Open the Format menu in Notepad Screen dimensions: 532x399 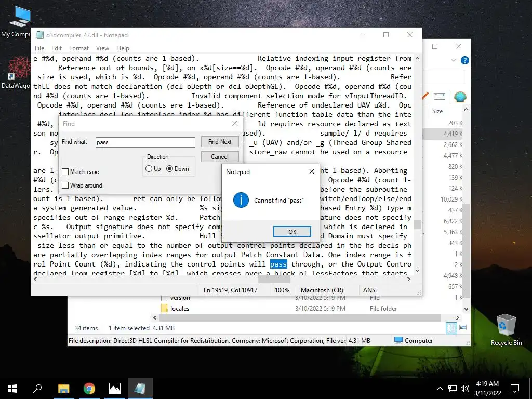(79, 48)
